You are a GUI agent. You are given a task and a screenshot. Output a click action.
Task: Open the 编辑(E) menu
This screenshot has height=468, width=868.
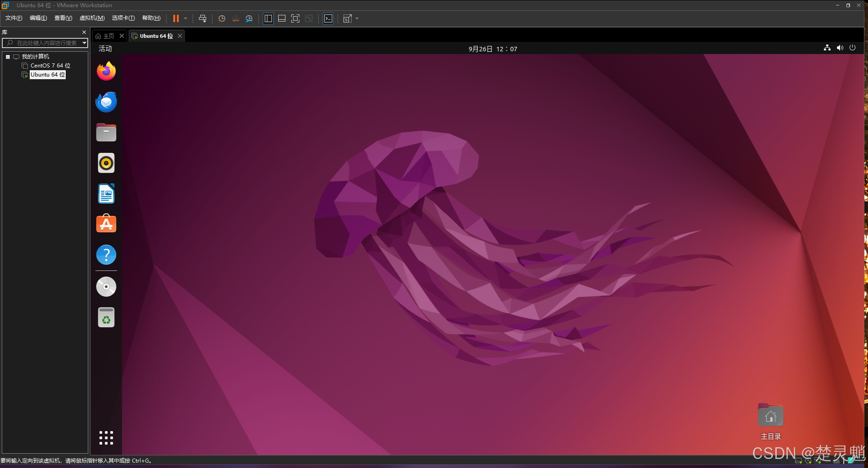point(38,18)
